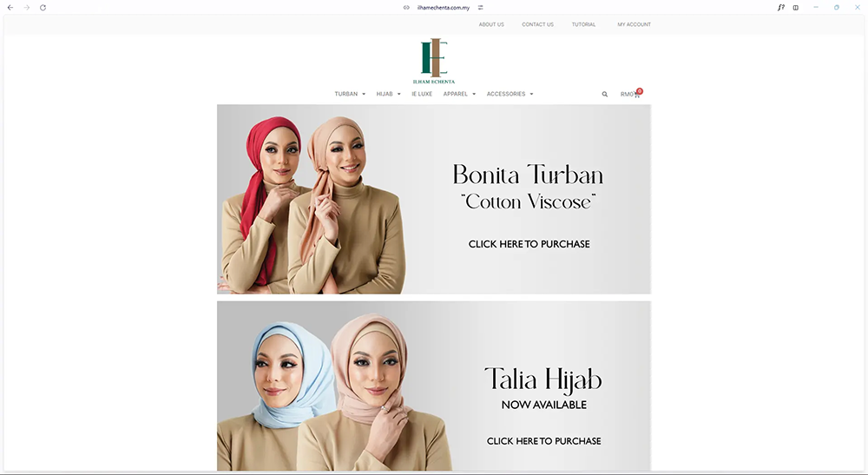Open My Account in top bar

pyautogui.click(x=634, y=24)
